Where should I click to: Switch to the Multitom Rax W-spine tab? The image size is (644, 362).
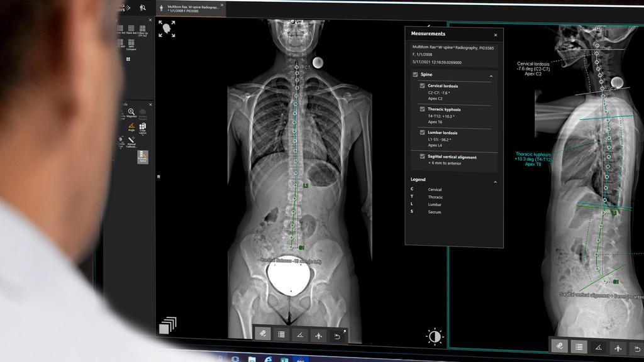point(191,9)
